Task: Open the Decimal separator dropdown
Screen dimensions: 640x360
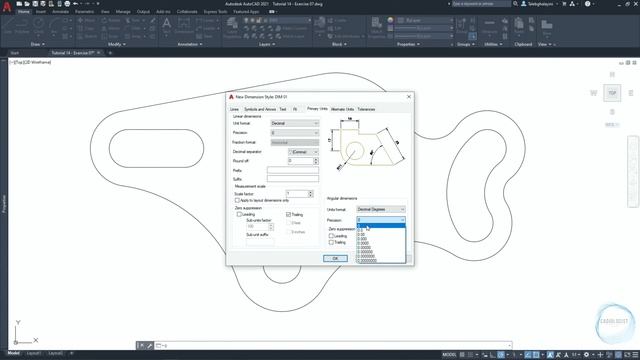Action: click(303, 152)
